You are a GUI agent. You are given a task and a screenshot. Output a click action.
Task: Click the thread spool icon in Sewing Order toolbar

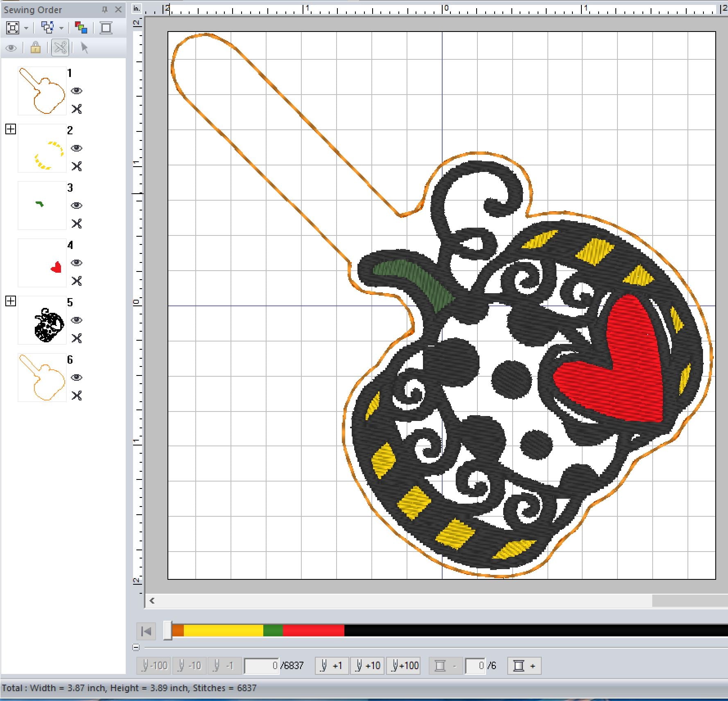click(106, 28)
